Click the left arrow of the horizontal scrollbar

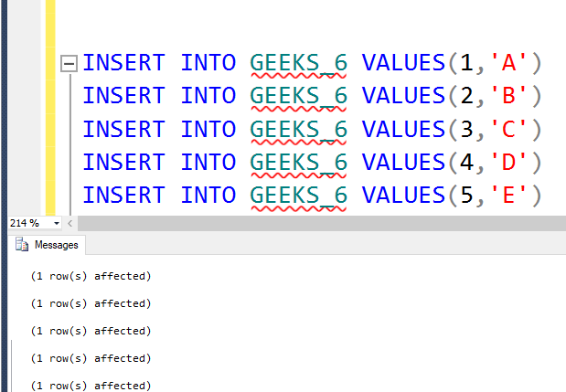[x=70, y=223]
